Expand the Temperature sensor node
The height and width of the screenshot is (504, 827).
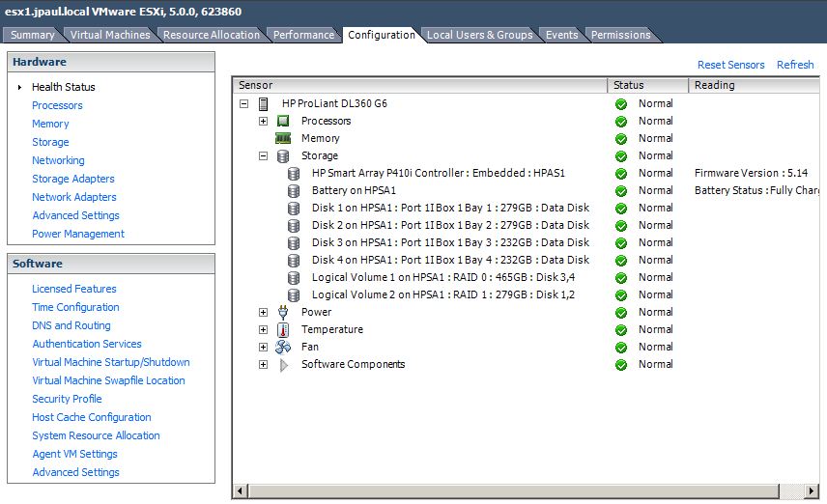263,330
